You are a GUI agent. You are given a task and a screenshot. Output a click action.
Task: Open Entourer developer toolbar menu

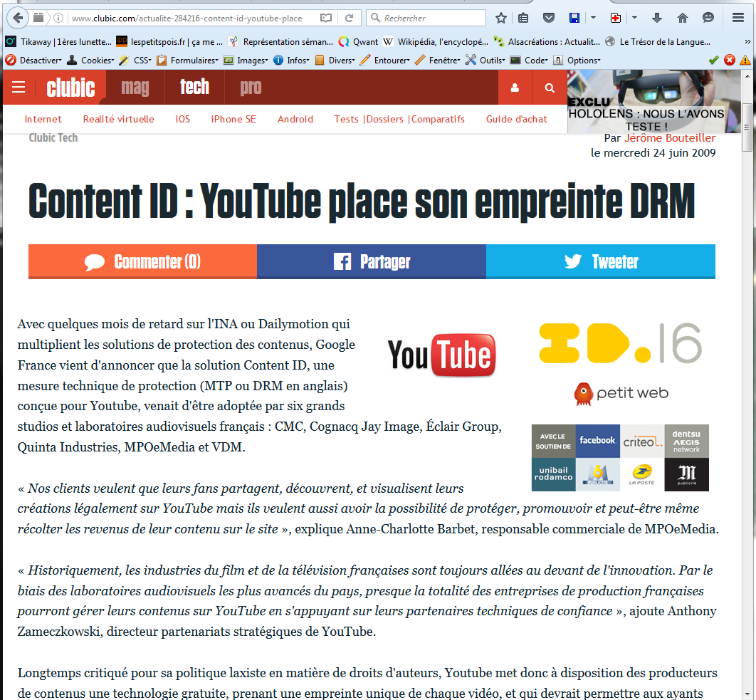(384, 61)
